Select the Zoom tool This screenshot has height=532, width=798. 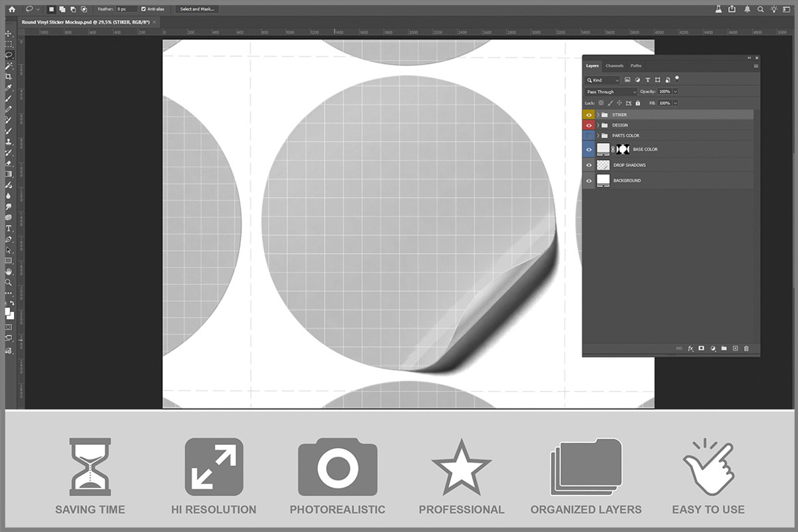[x=9, y=282]
